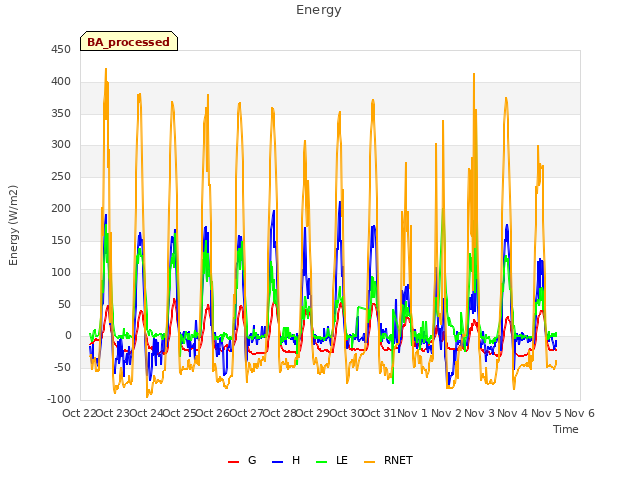Click the Nov 6 date tick label

pyautogui.click(x=579, y=413)
